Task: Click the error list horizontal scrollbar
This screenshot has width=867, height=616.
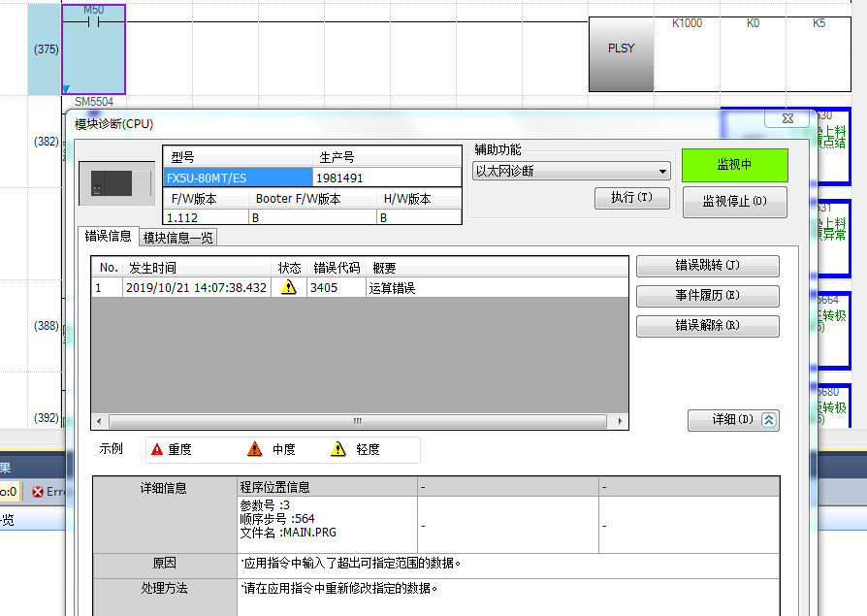Action: pos(359,421)
